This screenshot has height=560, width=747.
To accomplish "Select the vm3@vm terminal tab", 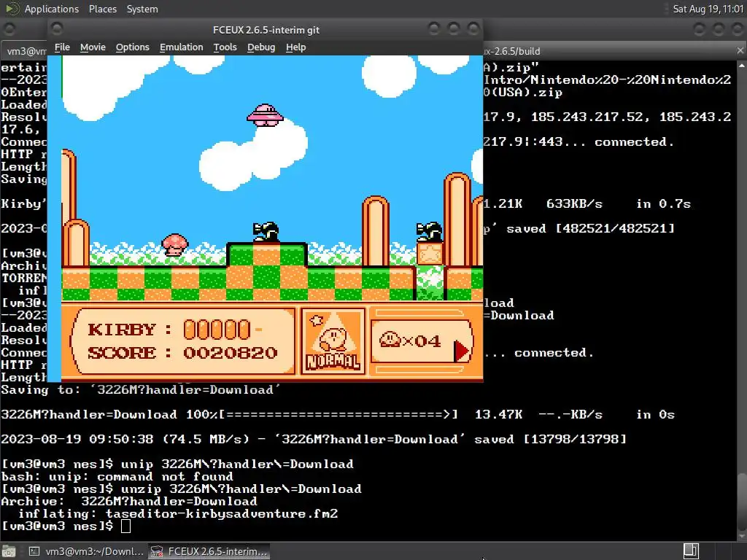I will pyautogui.click(x=25, y=51).
